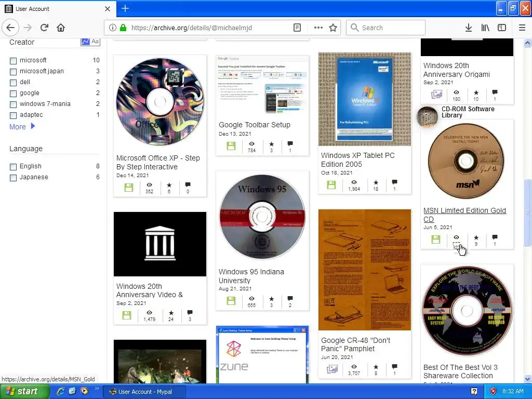Launch Internet Explorer from quick launch
The image size is (532, 399).
(61, 391)
